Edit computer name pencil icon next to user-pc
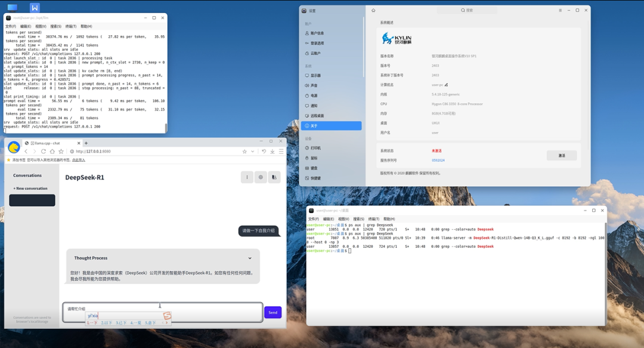644x348 pixels. [447, 85]
